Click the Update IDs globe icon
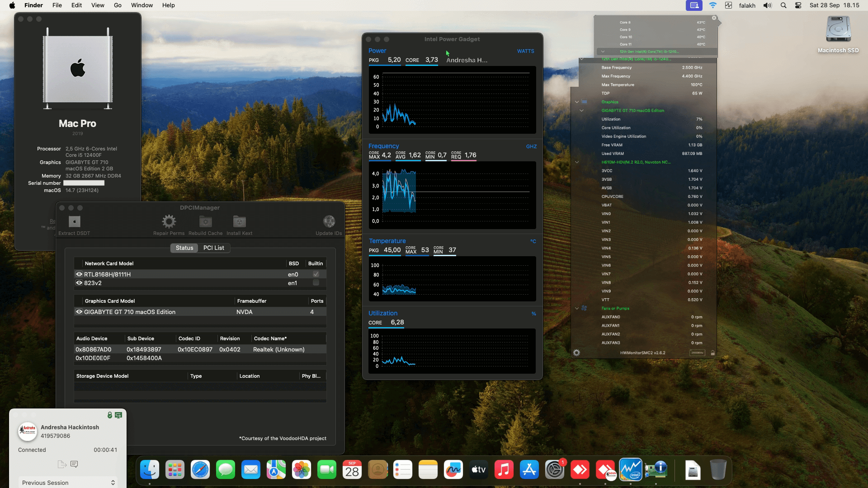The image size is (868, 488). tap(329, 221)
